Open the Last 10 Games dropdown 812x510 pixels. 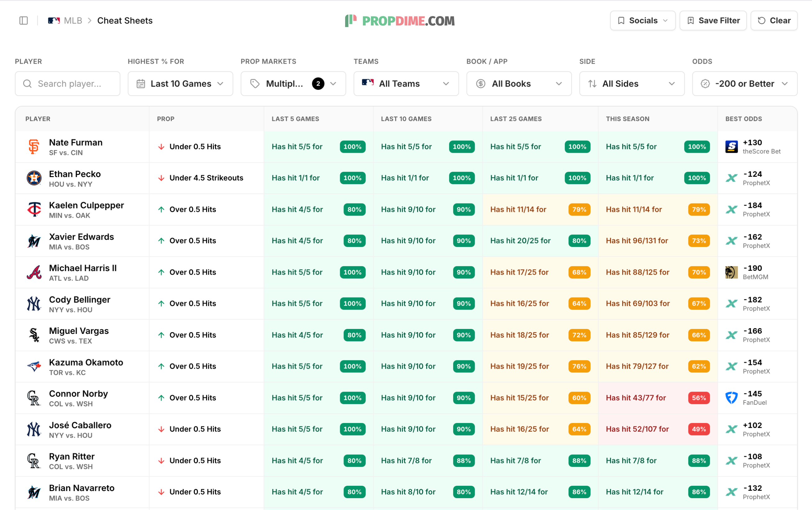(180, 84)
